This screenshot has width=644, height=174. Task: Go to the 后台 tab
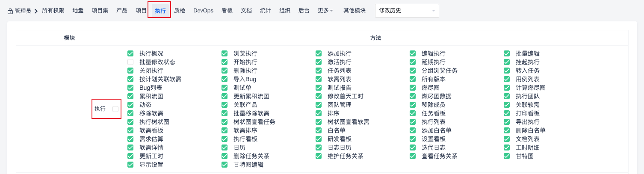click(304, 11)
